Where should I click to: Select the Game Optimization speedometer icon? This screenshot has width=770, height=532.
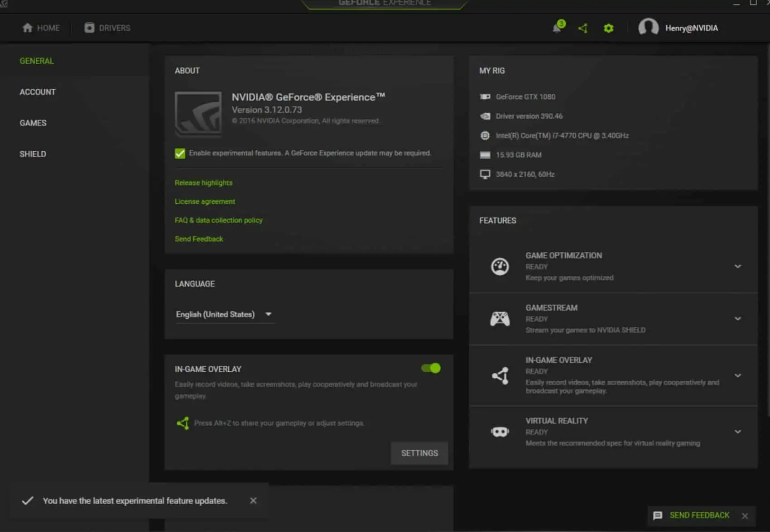coord(500,267)
